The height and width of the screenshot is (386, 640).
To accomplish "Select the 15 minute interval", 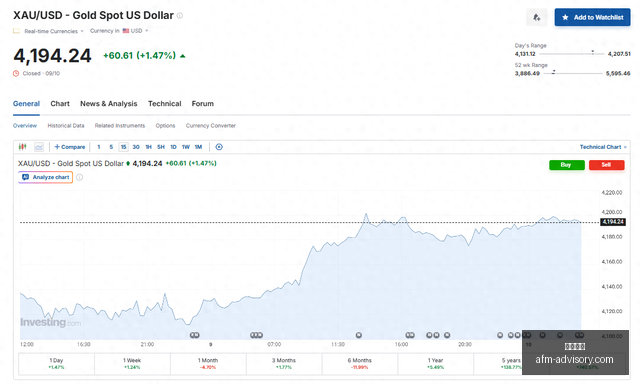I will point(123,147).
